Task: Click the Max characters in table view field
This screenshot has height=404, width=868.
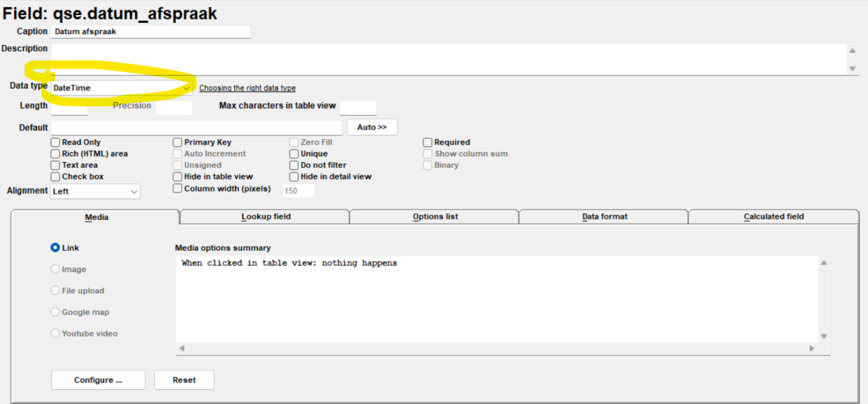Action: [358, 107]
